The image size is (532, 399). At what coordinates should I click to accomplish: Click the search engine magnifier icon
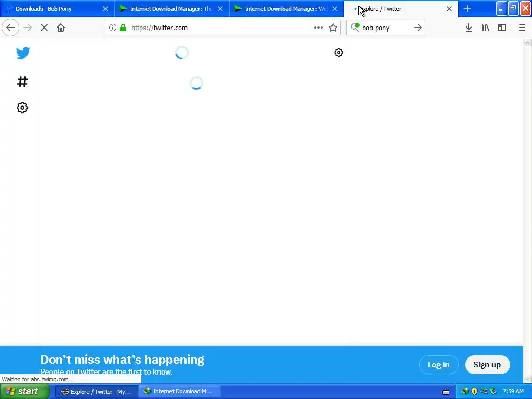click(355, 27)
